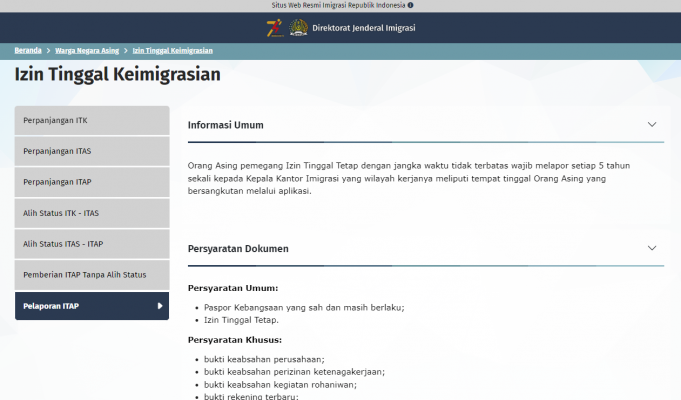The width and height of the screenshot is (681, 400).
Task: Open Alih Status ITAS - ITAP
Action: coord(92,244)
